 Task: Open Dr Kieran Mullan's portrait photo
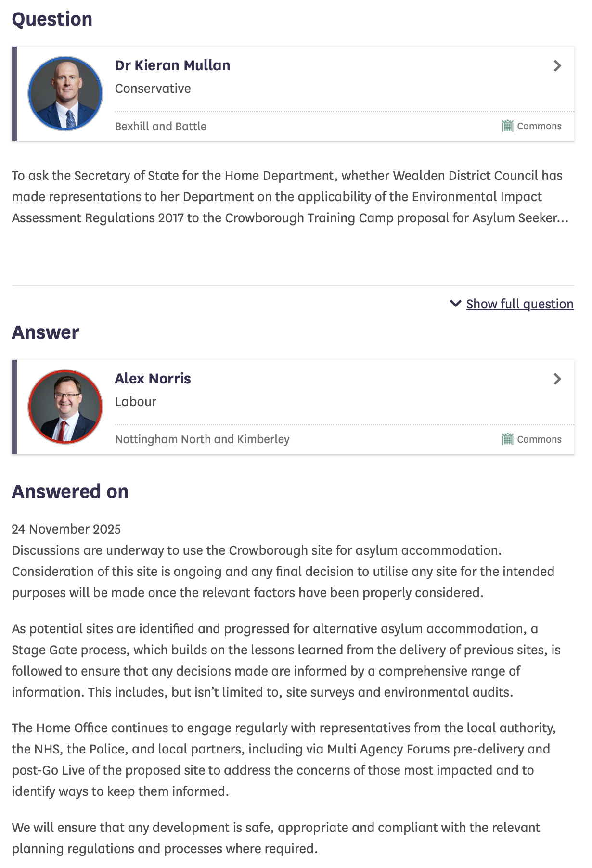(65, 94)
